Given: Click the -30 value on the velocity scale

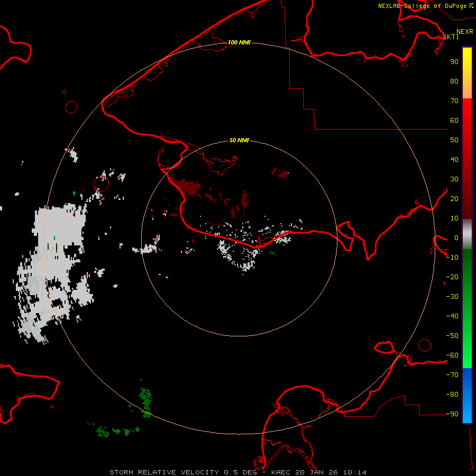Looking at the screenshot, I should (452, 297).
